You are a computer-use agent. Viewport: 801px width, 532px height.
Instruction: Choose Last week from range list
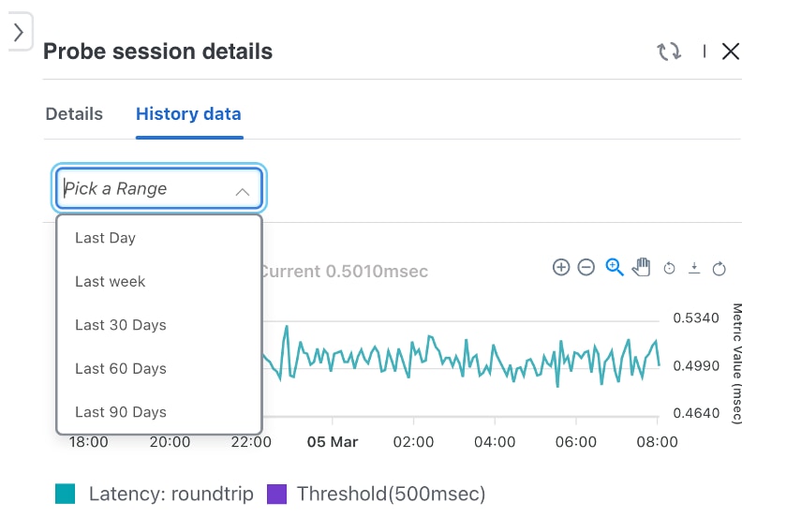[x=111, y=281]
